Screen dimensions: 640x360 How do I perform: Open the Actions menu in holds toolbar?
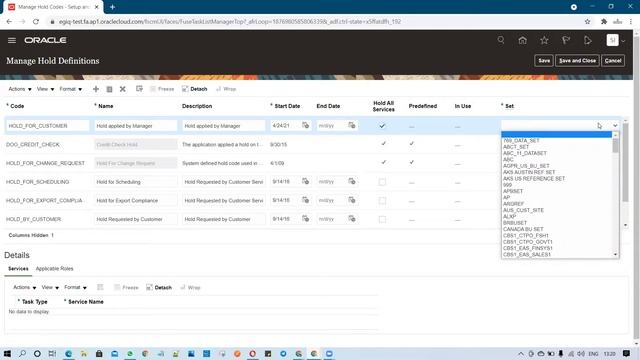point(20,89)
